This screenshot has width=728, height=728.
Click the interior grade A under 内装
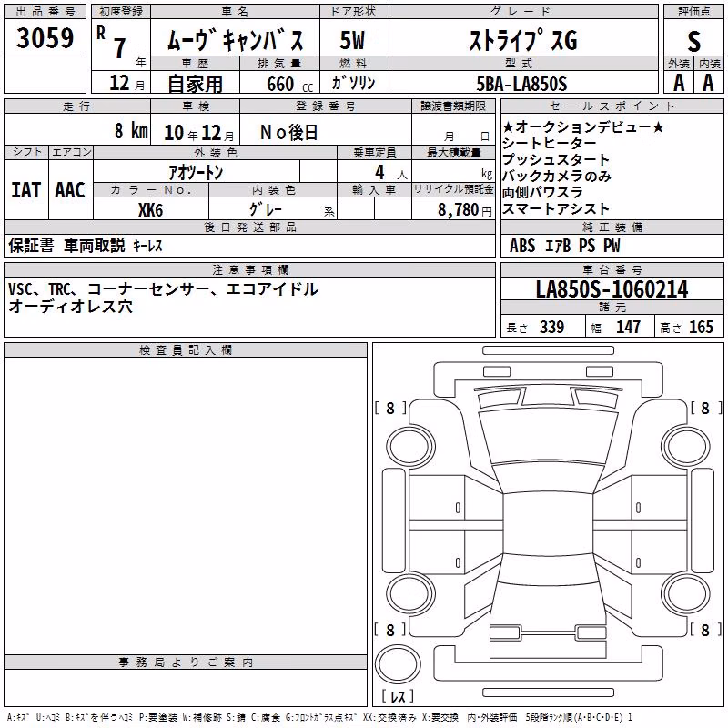pyautogui.click(x=708, y=83)
